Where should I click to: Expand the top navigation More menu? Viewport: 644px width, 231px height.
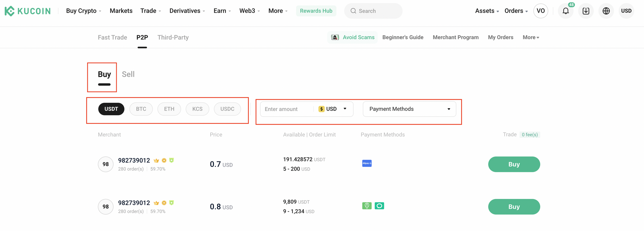(278, 11)
